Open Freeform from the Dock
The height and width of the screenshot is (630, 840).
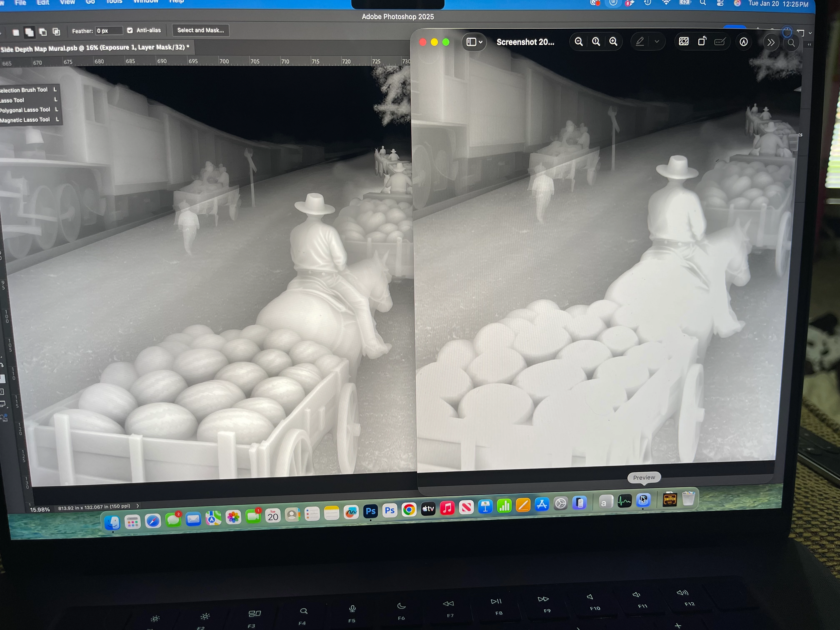(351, 512)
